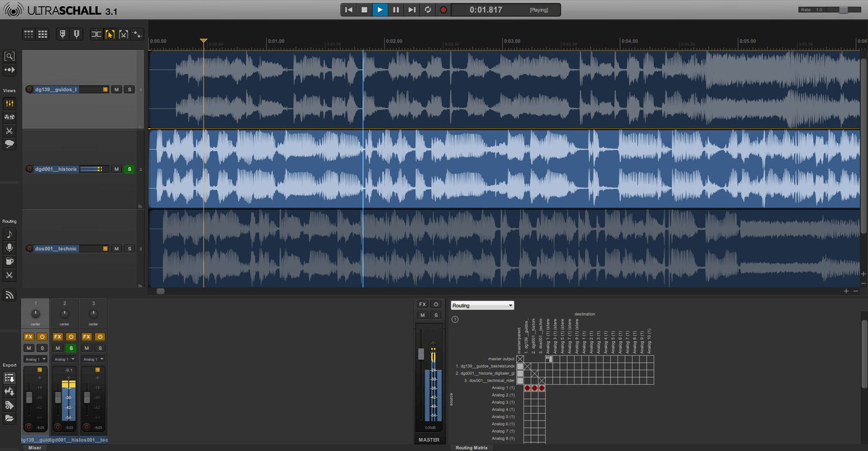868x451 pixels.
Task: Click the first marker insert icon
Action: pyautogui.click(x=63, y=34)
